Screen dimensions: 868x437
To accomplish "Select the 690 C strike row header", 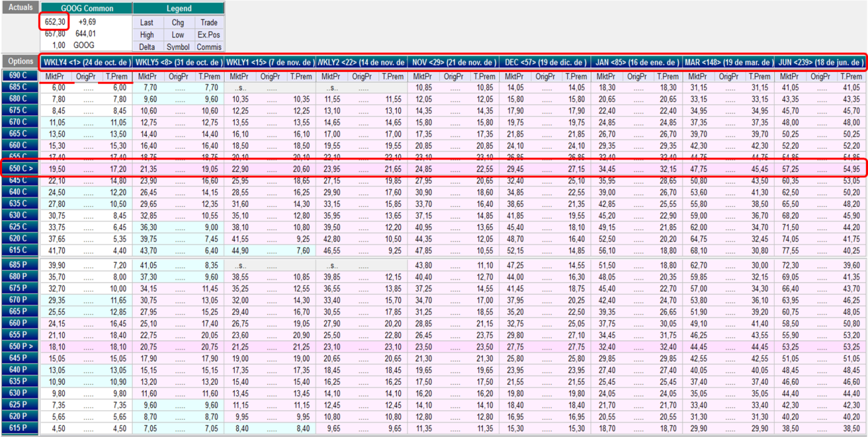I will click(x=19, y=76).
